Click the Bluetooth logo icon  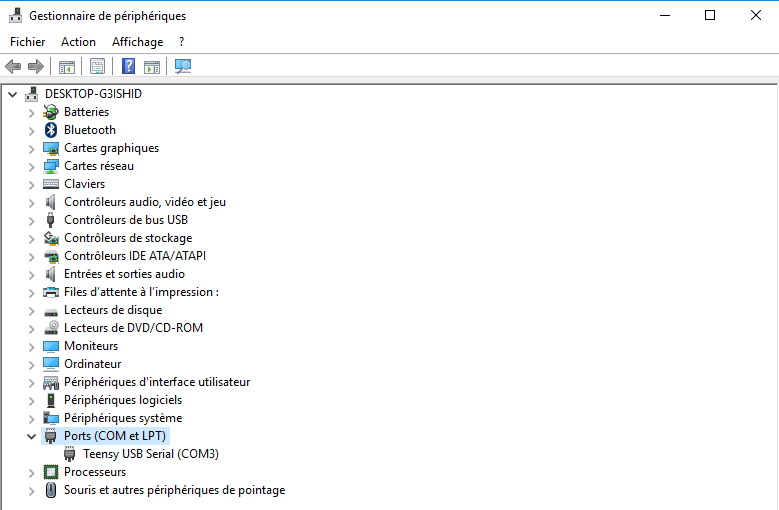pos(51,130)
